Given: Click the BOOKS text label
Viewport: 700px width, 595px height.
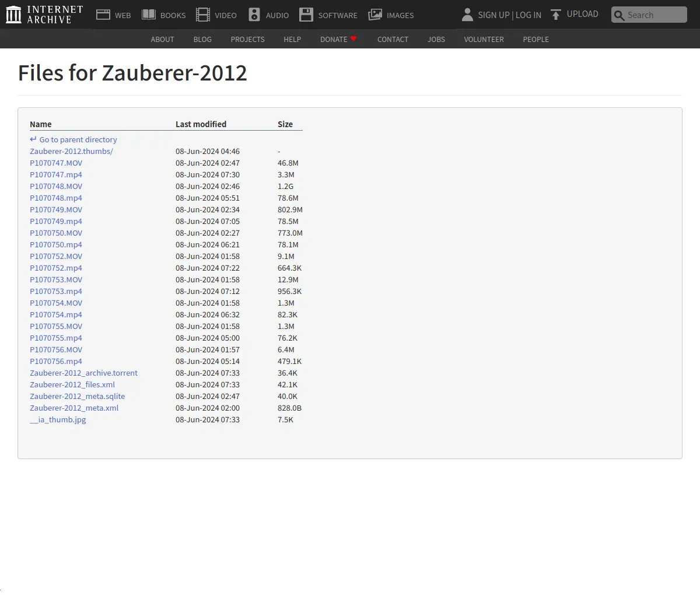Looking at the screenshot, I should click(x=173, y=15).
